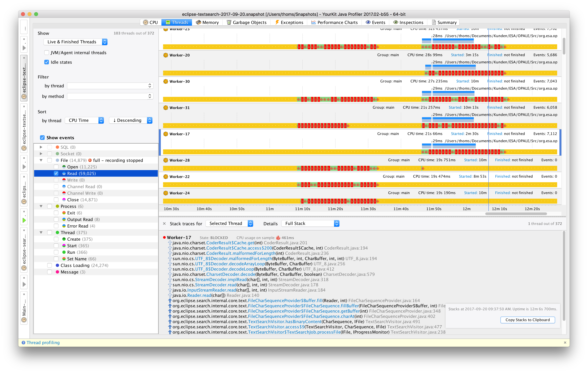
Task: Click the Thread profiling help icon
Action: tap(23, 343)
